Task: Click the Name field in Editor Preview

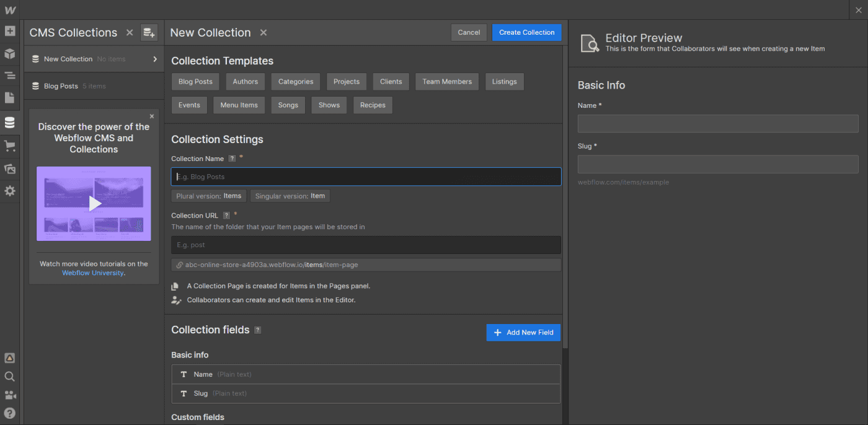Action: pos(718,123)
